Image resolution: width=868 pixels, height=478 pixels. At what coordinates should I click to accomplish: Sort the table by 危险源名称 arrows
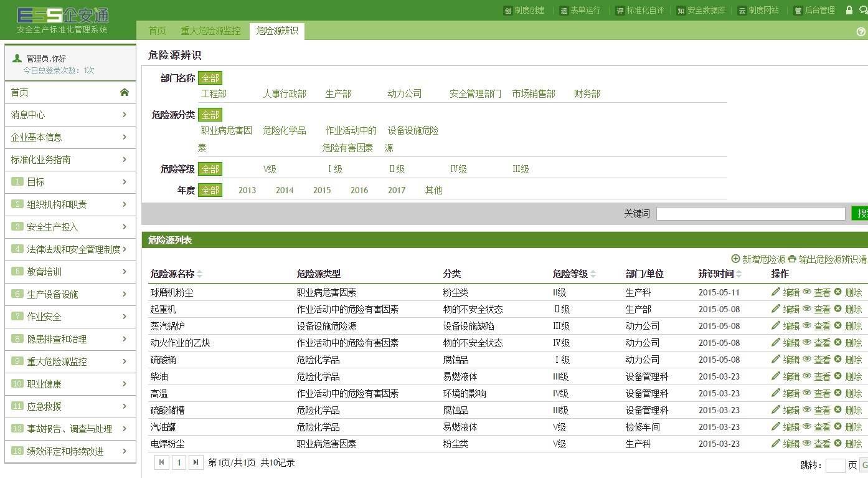200,274
